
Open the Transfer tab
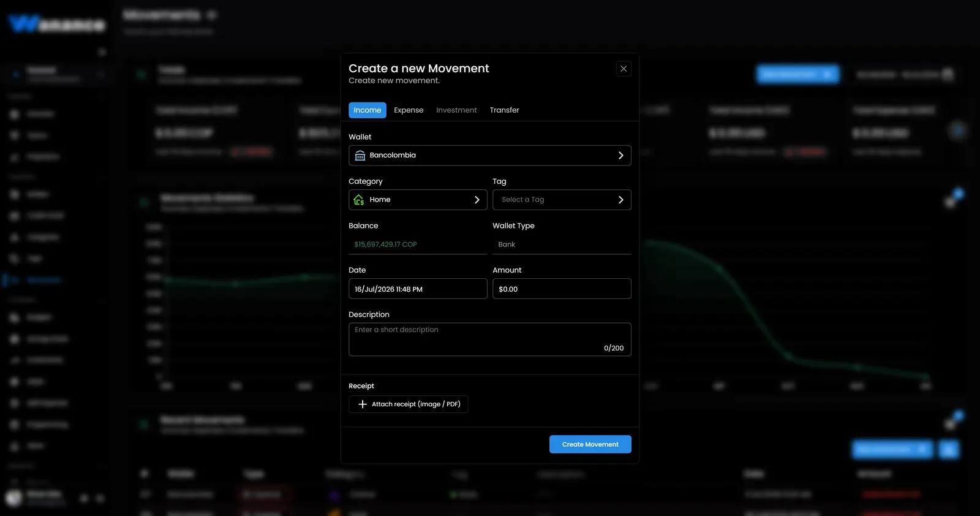tap(504, 110)
